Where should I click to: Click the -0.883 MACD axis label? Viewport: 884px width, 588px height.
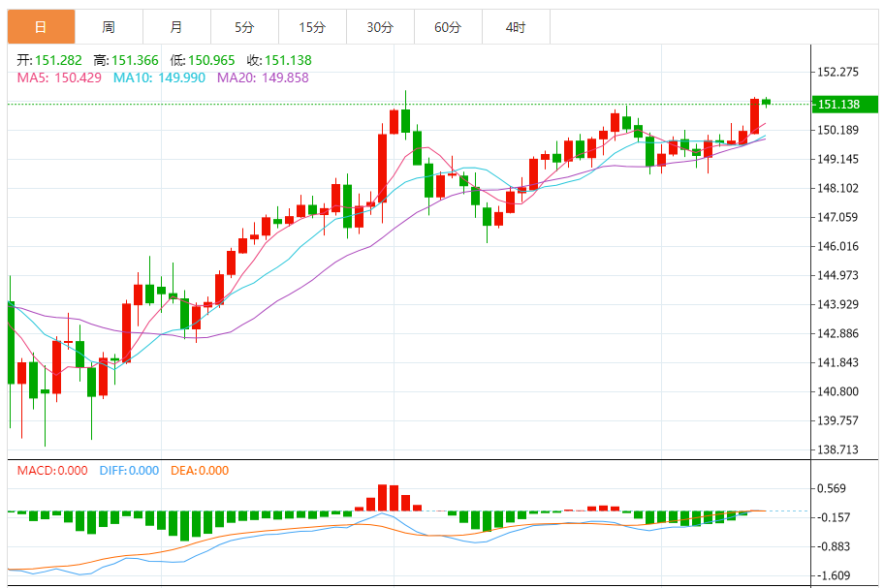[834, 547]
